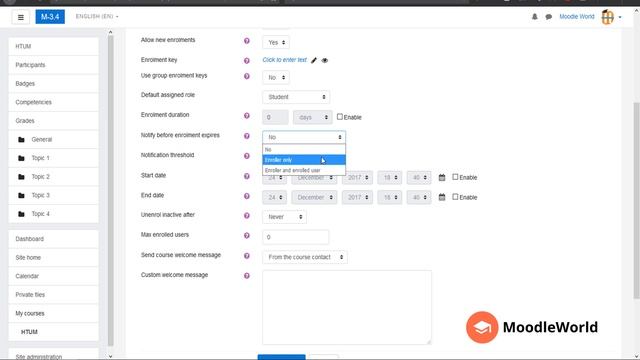Click the M-3.4 site home button
Viewport: 640px width, 360px height.
click(x=50, y=17)
